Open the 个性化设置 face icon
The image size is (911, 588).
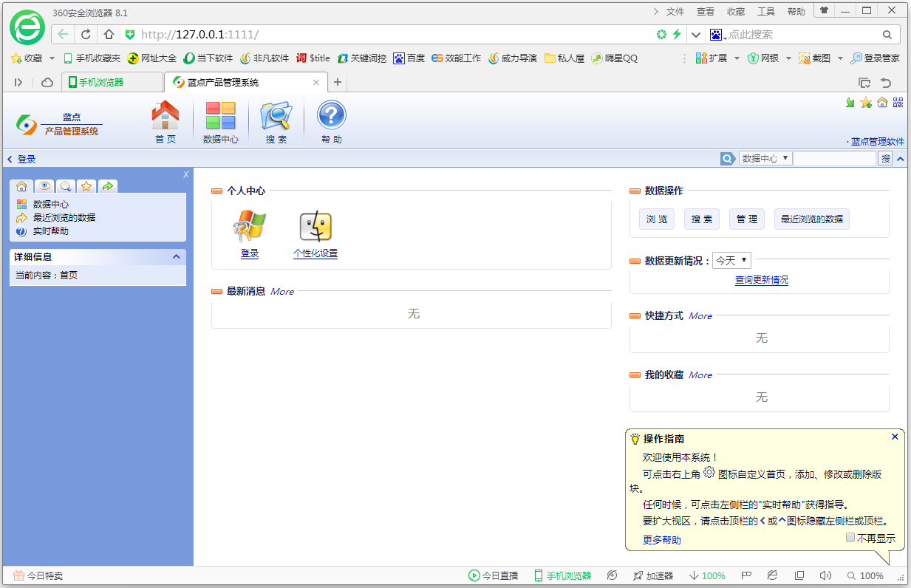point(315,227)
